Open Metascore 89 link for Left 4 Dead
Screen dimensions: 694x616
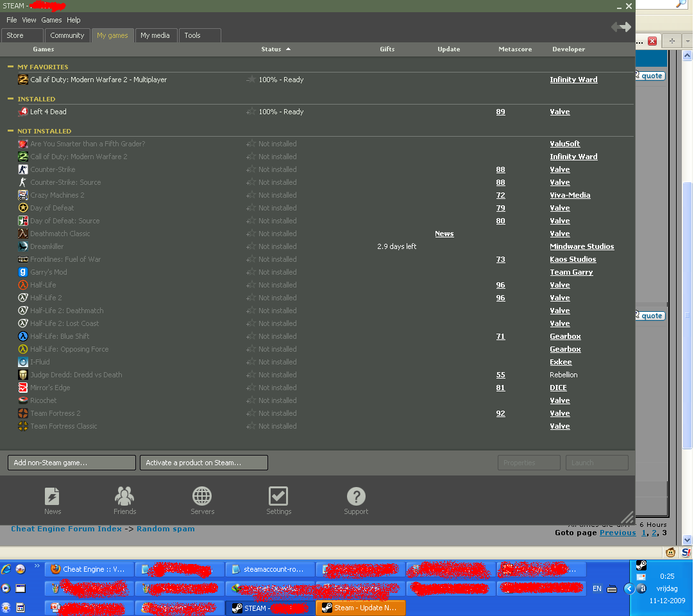[x=500, y=112]
